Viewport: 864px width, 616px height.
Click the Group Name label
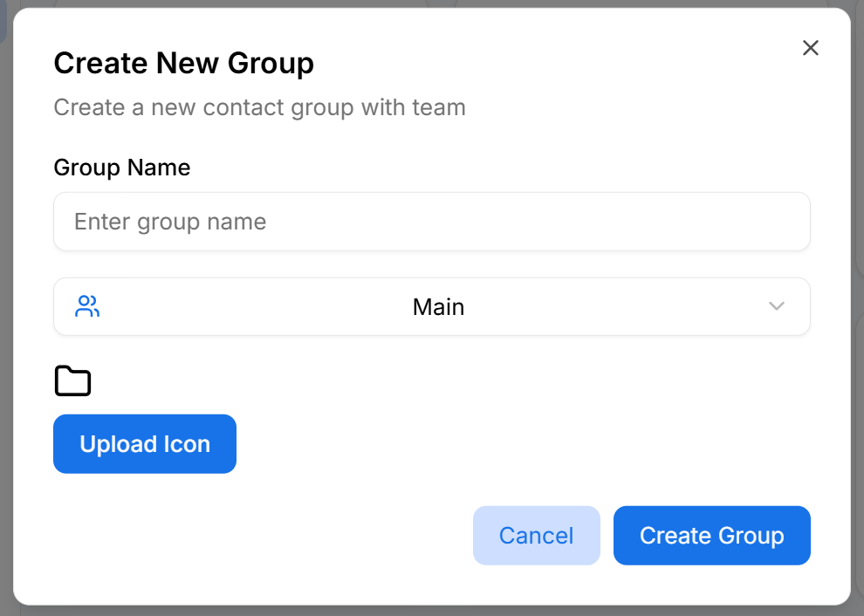tap(121, 167)
